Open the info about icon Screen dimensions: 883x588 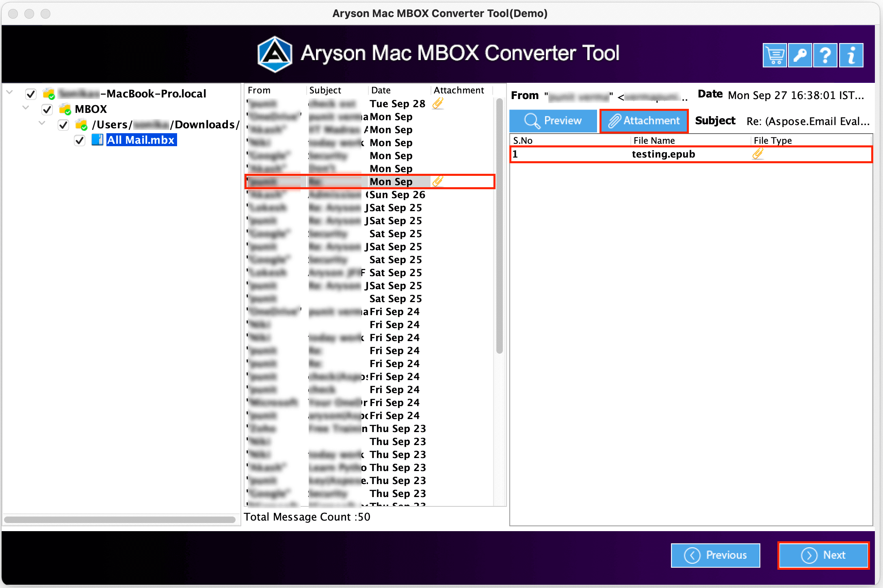point(851,55)
